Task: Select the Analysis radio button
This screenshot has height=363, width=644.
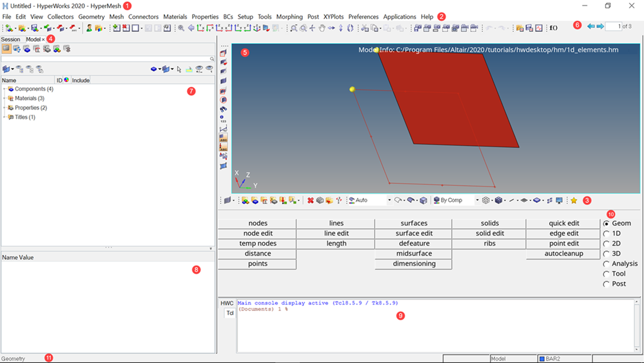Action: pos(606,264)
